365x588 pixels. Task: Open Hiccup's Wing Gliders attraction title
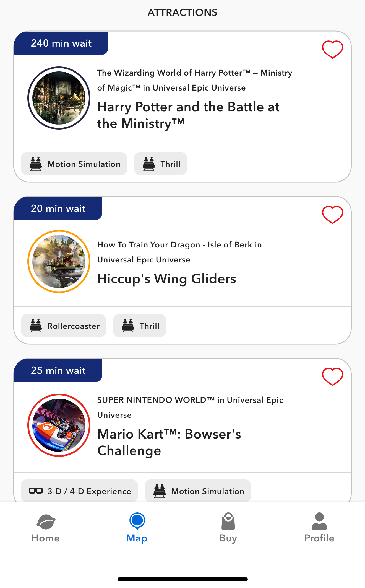pyautogui.click(x=166, y=279)
